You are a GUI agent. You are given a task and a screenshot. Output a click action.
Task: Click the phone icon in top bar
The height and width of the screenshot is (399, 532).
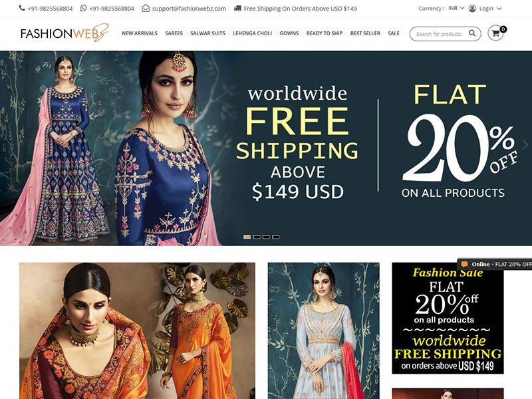coord(22,8)
